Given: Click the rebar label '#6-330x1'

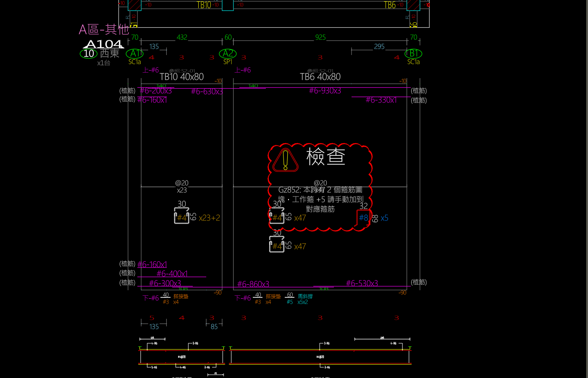Looking at the screenshot, I should [381, 100].
